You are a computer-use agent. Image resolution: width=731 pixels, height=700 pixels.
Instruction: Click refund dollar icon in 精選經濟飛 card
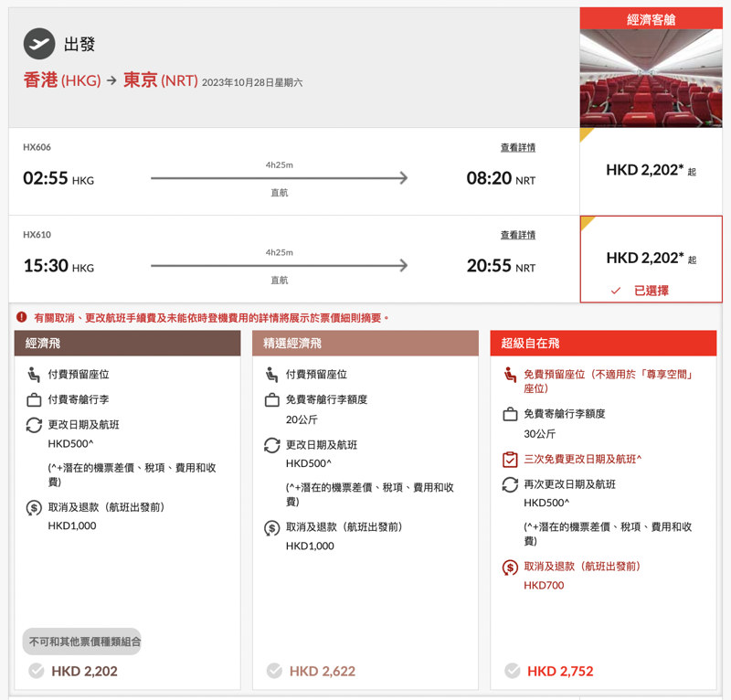272,527
